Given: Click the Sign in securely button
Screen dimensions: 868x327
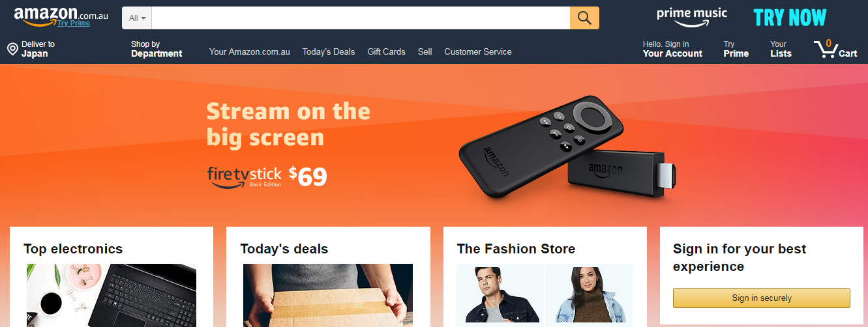Looking at the screenshot, I should pyautogui.click(x=762, y=298).
